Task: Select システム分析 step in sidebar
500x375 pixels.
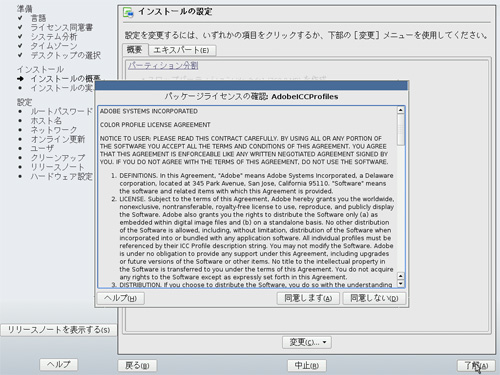Action: 54,37
